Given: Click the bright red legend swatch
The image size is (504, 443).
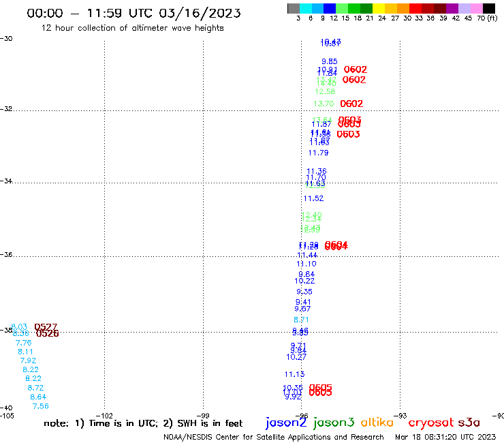Looking at the screenshot, I should coord(415,8).
